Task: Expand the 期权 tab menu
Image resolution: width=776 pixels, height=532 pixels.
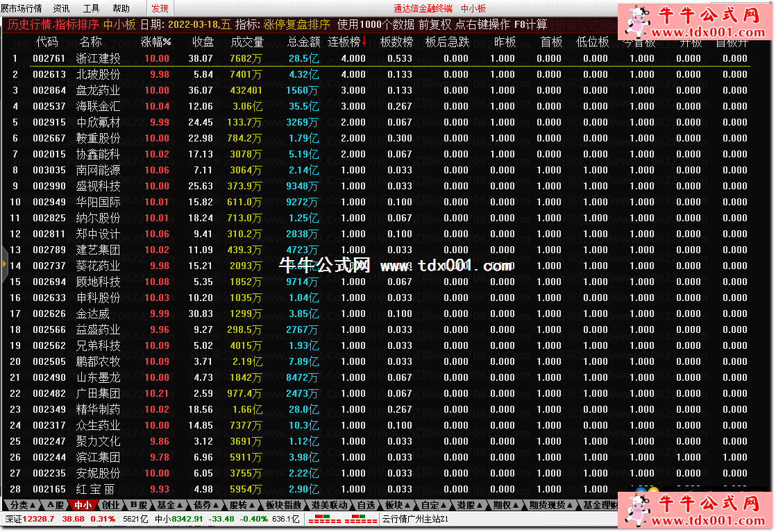Action: coord(505,505)
